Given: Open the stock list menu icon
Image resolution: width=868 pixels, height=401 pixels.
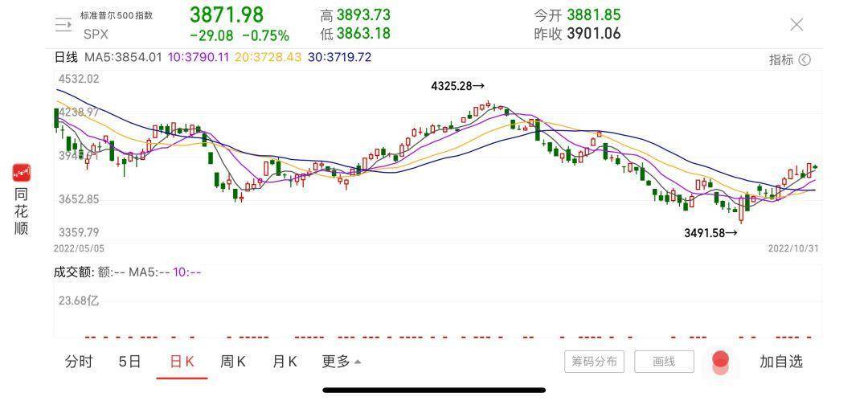Looking at the screenshot, I should point(63,24).
